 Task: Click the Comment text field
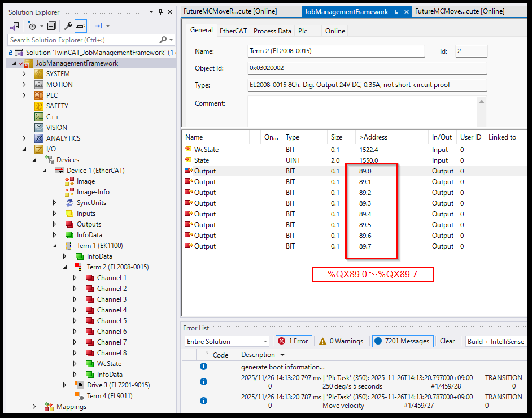(361, 110)
